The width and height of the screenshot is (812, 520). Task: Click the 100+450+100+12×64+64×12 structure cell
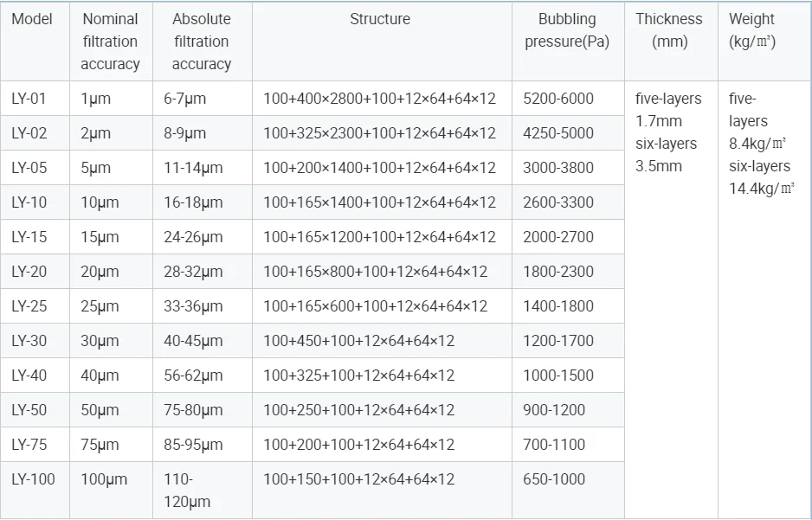pos(358,341)
